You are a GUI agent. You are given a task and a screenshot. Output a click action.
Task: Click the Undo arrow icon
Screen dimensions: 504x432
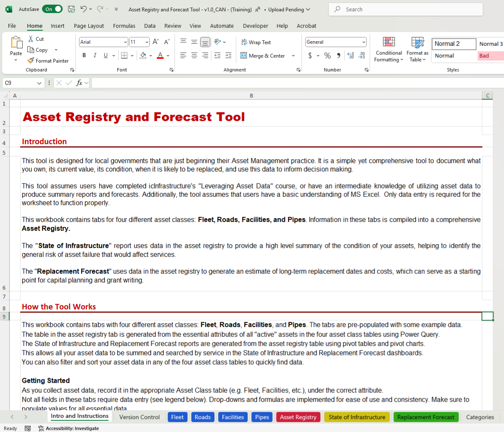pyautogui.click(x=83, y=9)
